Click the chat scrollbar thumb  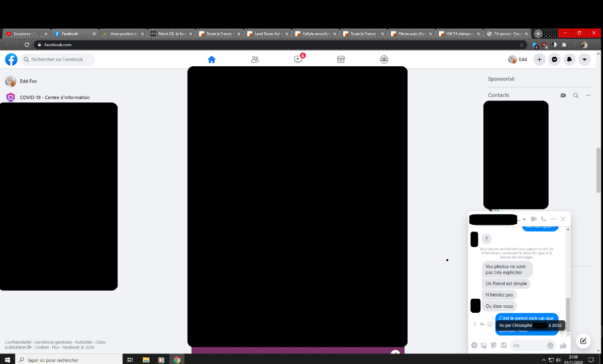pos(568,315)
